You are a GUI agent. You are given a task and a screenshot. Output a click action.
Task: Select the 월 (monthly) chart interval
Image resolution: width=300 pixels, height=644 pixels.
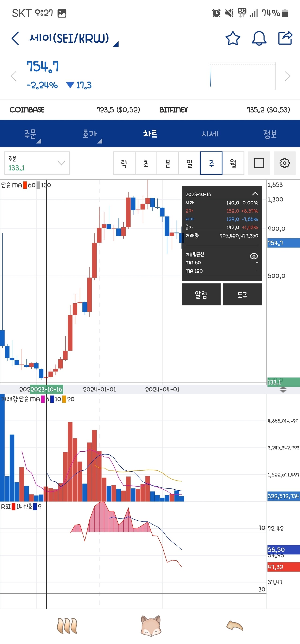click(233, 163)
